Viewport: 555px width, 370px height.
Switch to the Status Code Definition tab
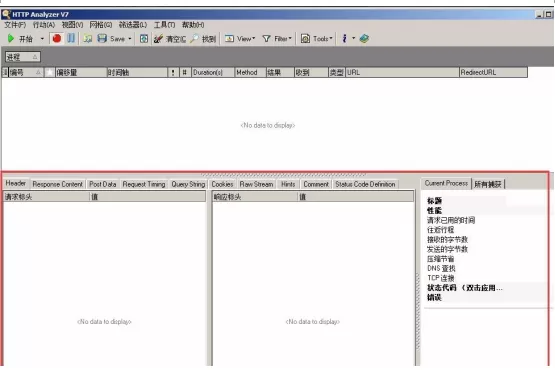coord(365,184)
